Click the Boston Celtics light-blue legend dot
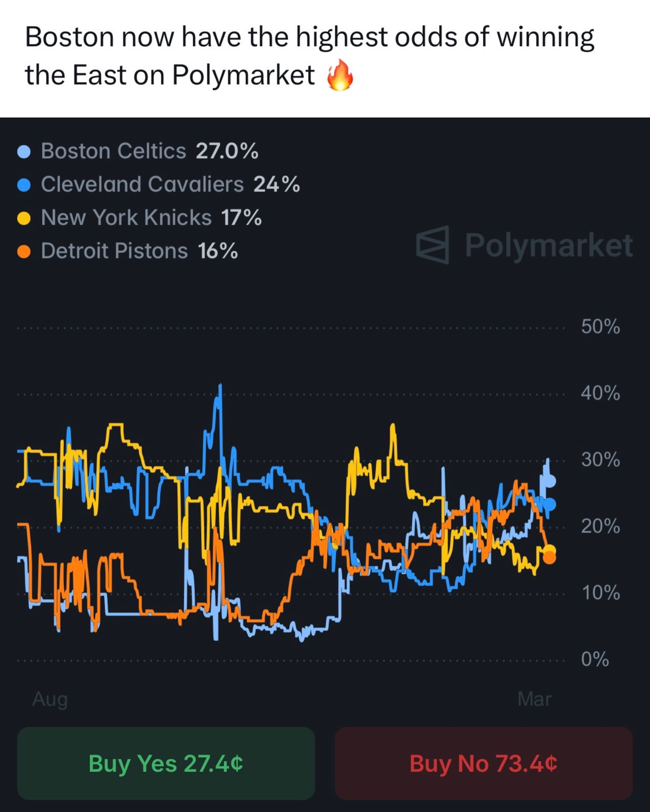This screenshot has width=650, height=812. tap(23, 152)
